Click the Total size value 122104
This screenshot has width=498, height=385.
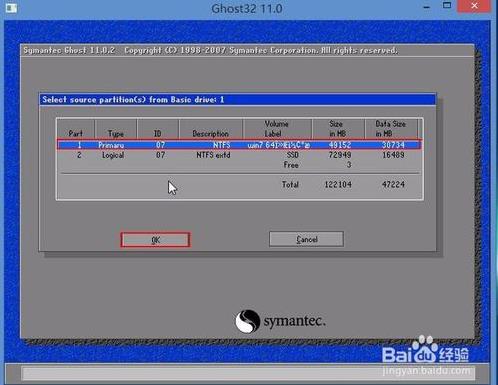click(338, 184)
